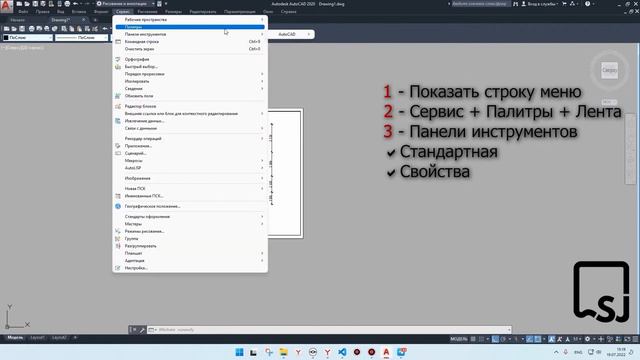The width and height of the screenshot is (640, 360).
Task: Select Орфография spell check entry
Action: [190, 59]
